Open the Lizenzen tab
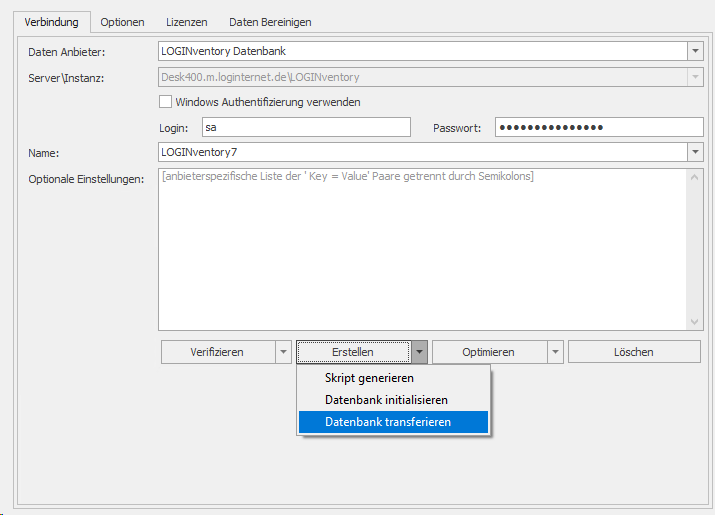Image resolution: width=715 pixels, height=515 pixels. pos(187,22)
